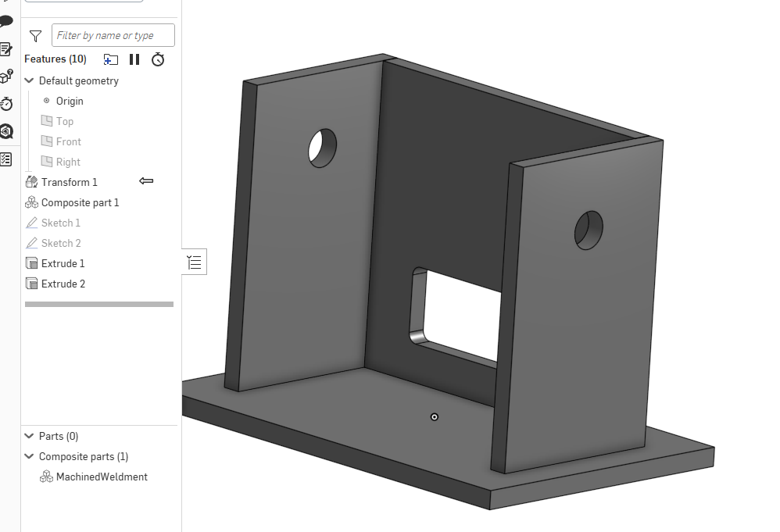Click the Front plane icon
Viewport: 780px width, 532px height.
47,141
